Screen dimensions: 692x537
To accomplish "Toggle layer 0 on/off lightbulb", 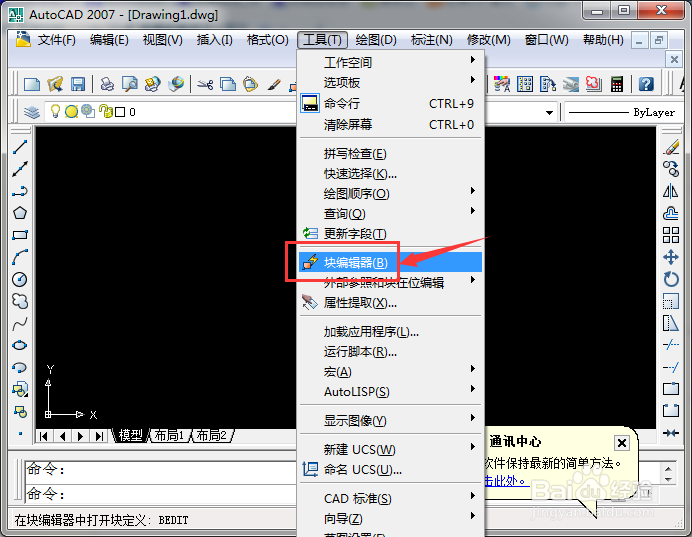I will (x=55, y=111).
